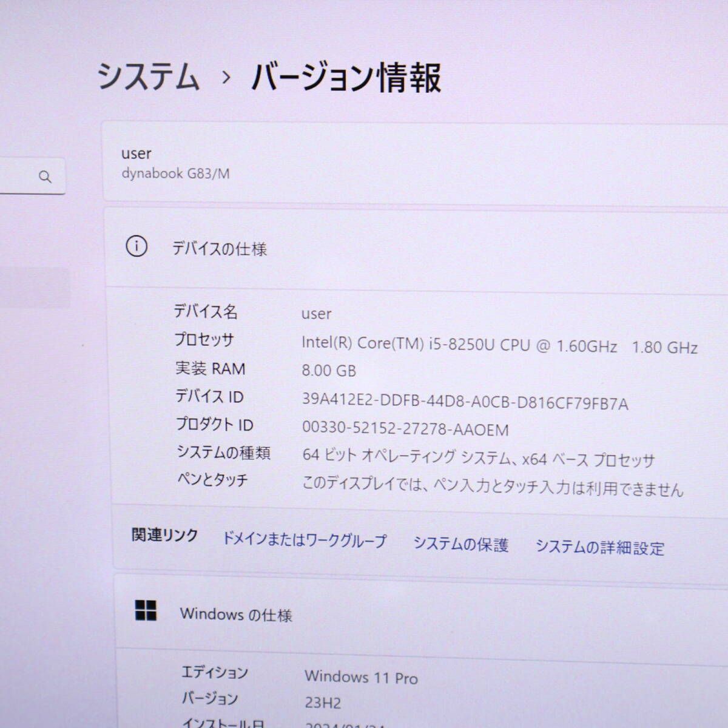The image size is (728, 728).
Task: Select the highlighted sidebar navigation item
Action: (35, 288)
